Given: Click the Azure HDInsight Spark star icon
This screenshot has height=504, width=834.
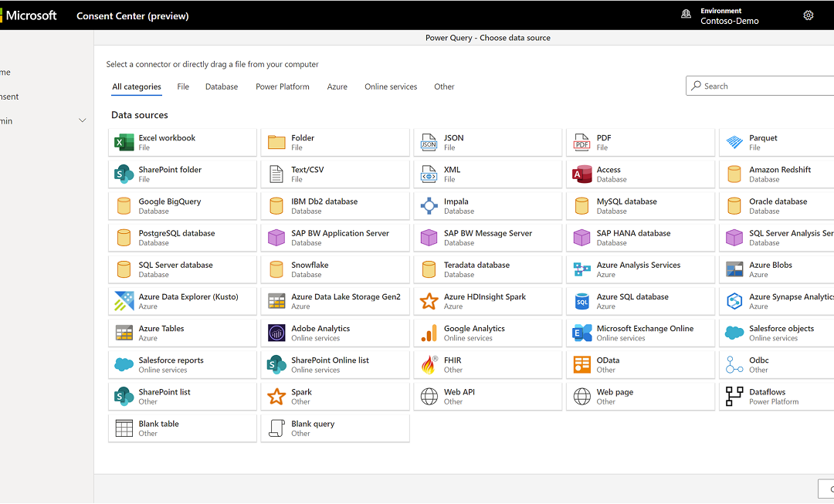Looking at the screenshot, I should pos(429,301).
